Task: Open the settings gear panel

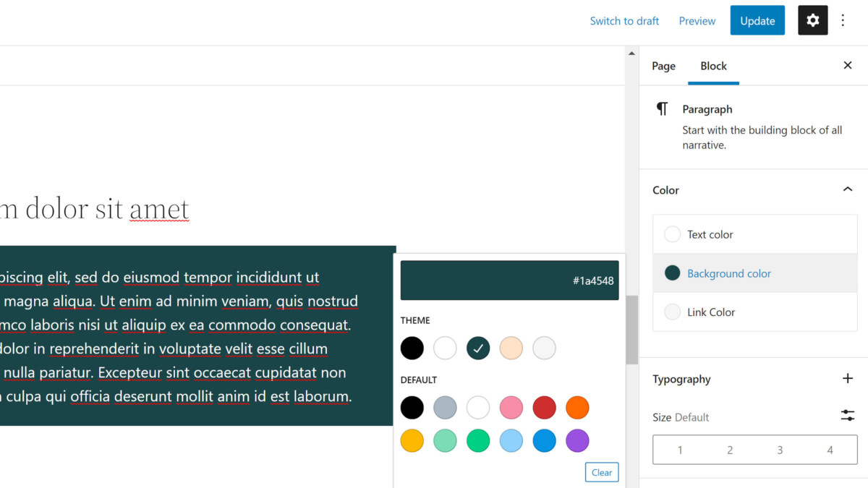Action: click(812, 21)
